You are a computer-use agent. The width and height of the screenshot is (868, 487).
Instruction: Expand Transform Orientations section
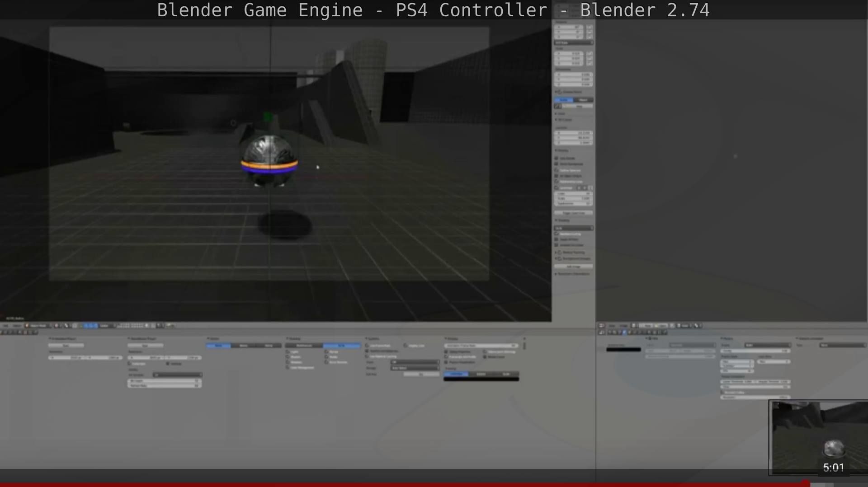[572, 274]
